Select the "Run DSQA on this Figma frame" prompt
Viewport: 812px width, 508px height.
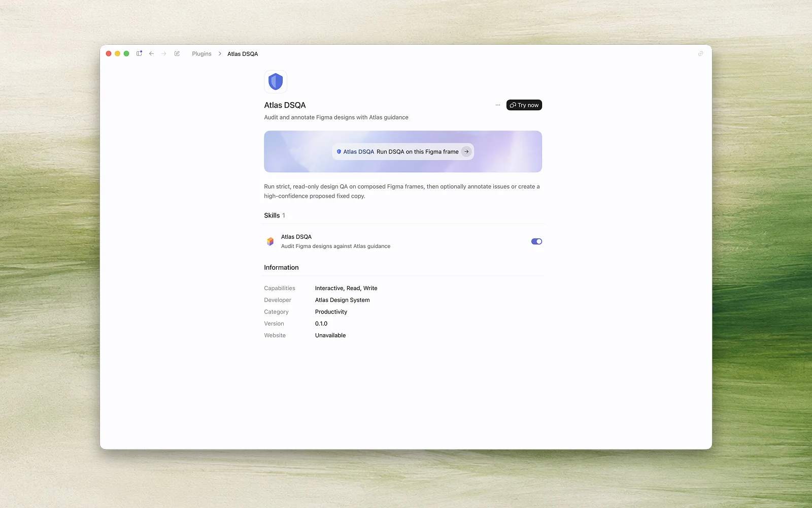pos(418,151)
